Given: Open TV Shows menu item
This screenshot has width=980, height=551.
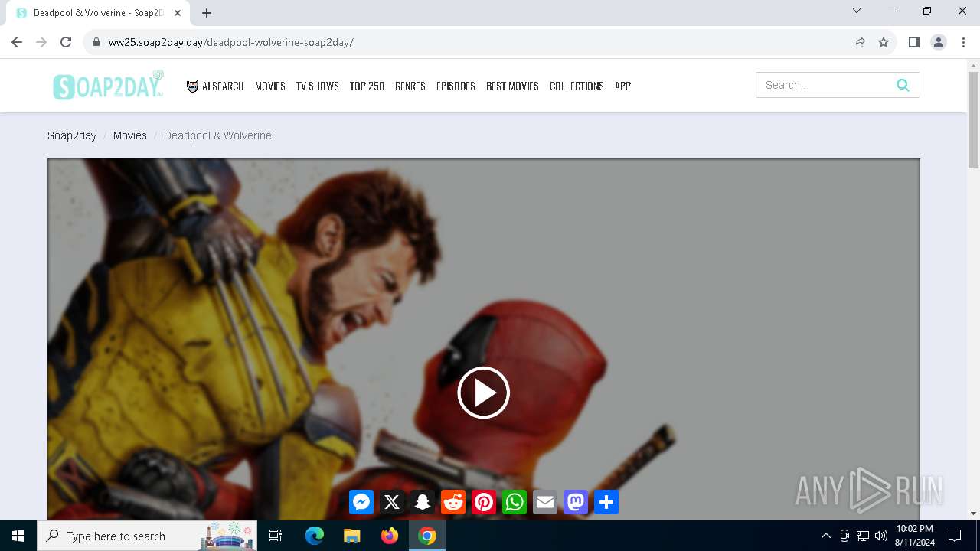Looking at the screenshot, I should (x=318, y=86).
